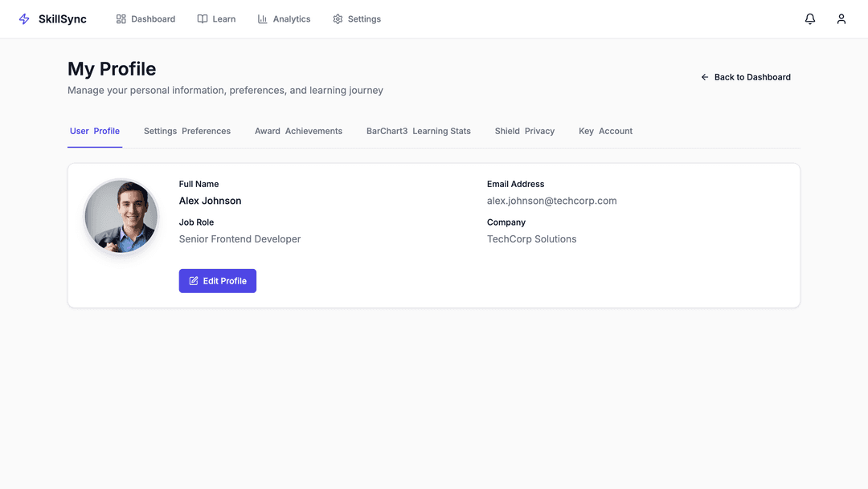Click the name Alex Johnson
The image size is (868, 489).
[x=210, y=201]
